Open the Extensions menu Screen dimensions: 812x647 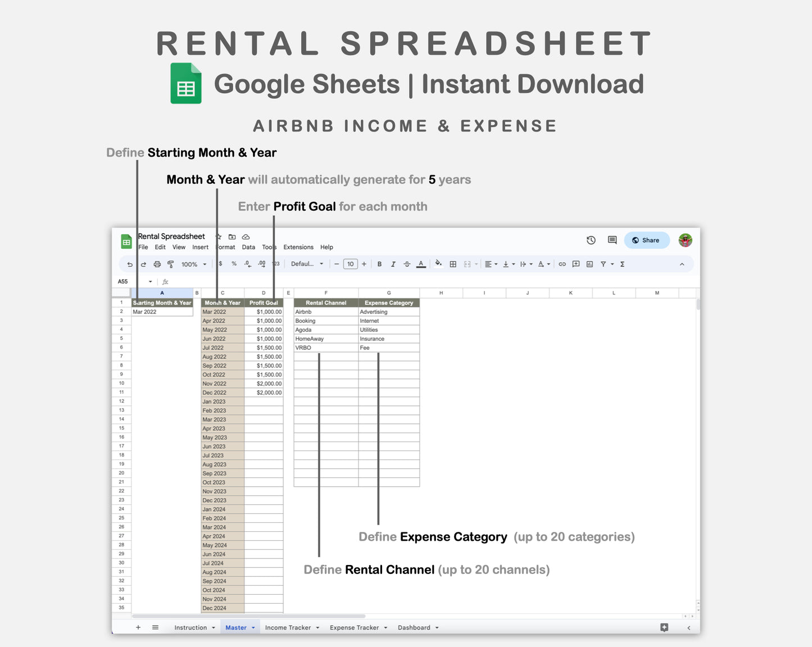[298, 247]
